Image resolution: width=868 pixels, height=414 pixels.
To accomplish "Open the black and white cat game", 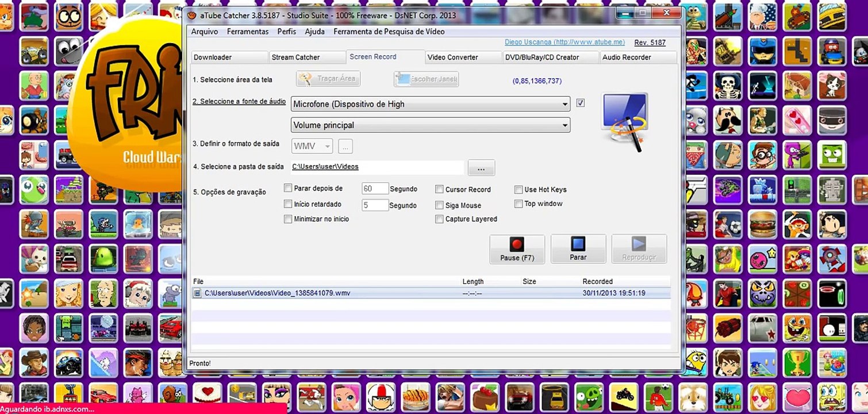I will [832, 86].
